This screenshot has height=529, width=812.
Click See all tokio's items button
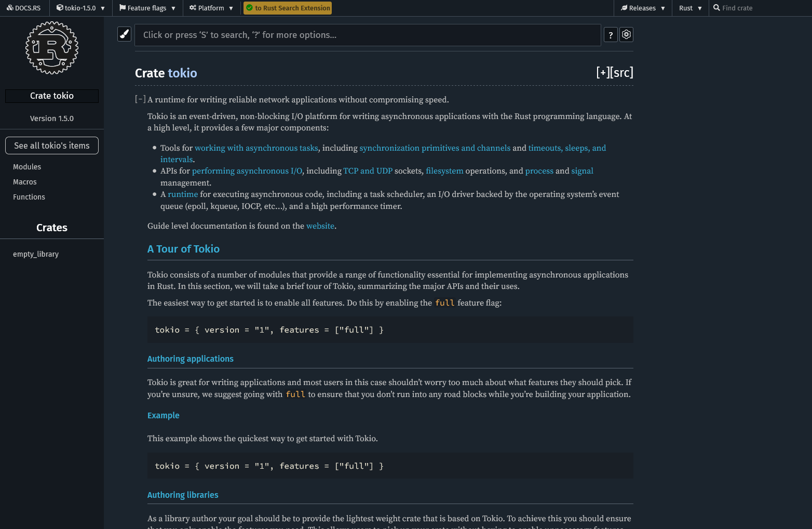52,146
